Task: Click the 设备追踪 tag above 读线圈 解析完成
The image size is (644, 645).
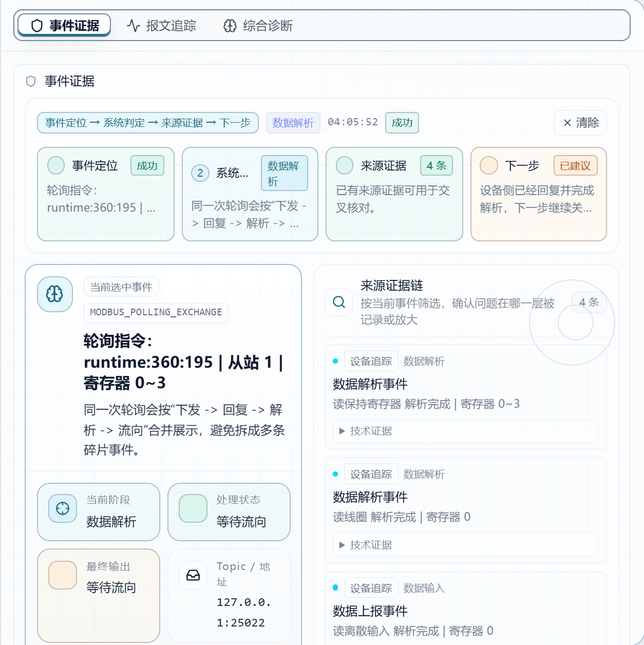Action: [371, 474]
